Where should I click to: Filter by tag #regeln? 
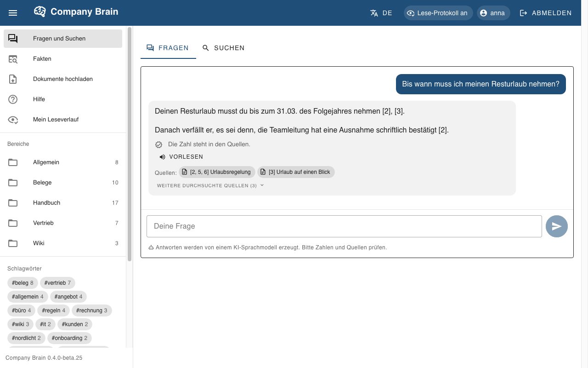[54, 310]
